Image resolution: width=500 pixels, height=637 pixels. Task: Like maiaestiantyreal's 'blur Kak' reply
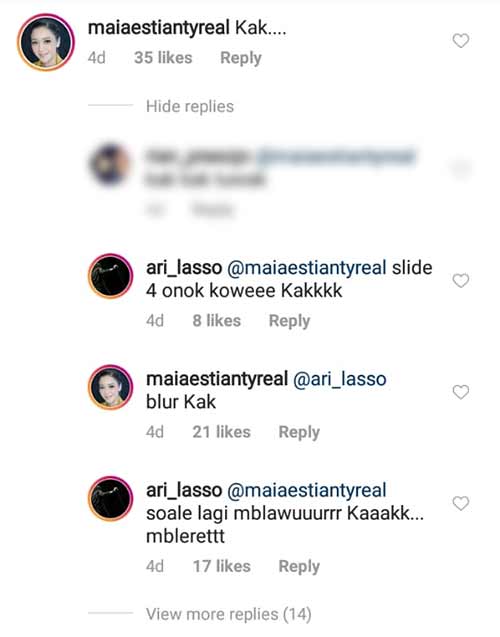461,392
